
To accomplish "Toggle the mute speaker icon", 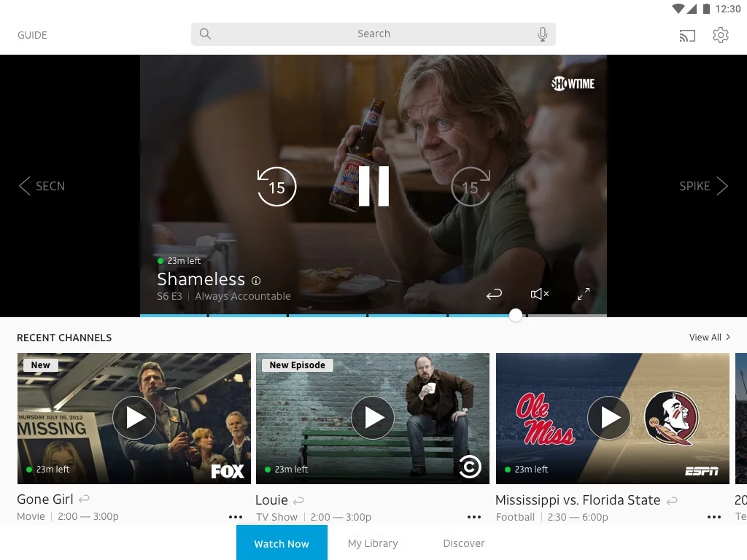I will click(x=540, y=294).
